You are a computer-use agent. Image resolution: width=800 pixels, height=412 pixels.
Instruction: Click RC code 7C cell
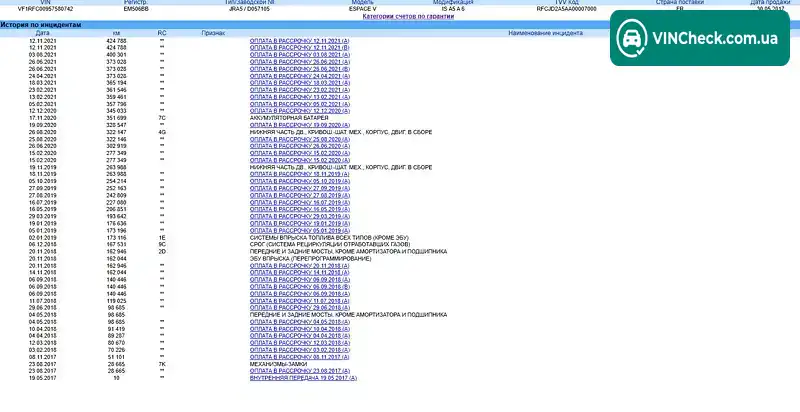tap(162, 118)
